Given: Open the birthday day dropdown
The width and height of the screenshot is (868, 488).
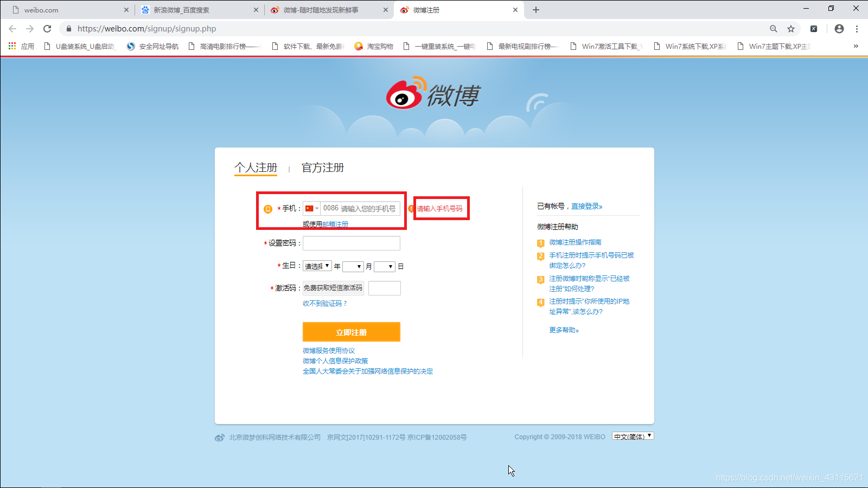Looking at the screenshot, I should tap(385, 266).
